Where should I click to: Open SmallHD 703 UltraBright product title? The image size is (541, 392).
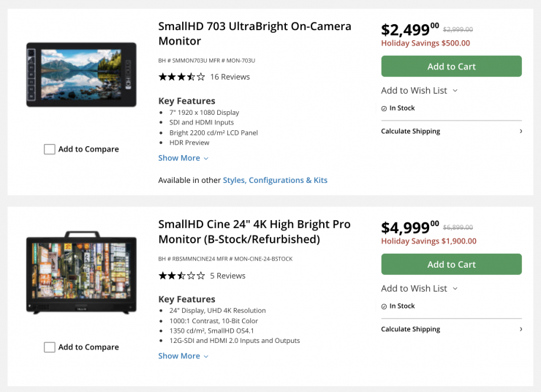tap(254, 34)
